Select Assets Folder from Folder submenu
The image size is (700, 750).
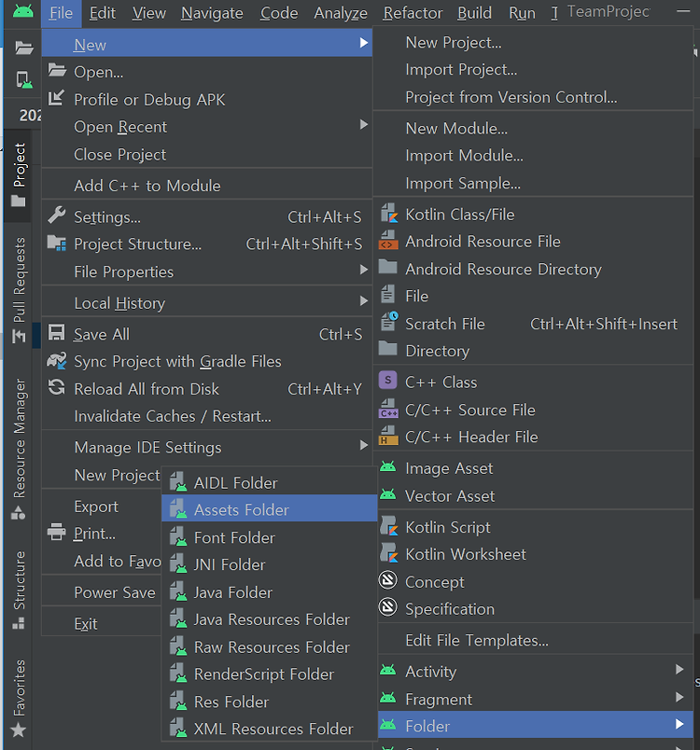270,509
